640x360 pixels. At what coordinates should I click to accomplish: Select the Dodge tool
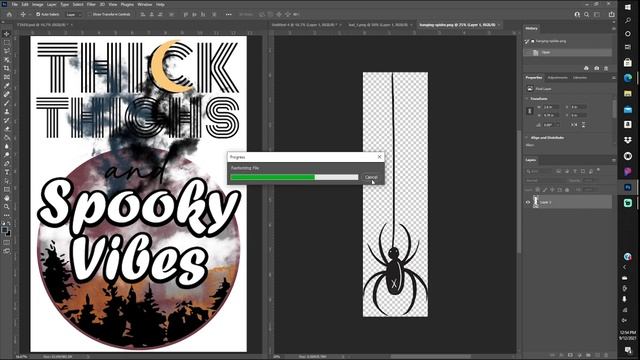point(7,155)
